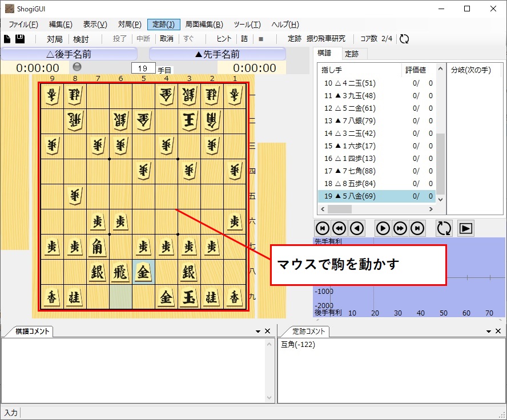Click the 検討 toolbar button
This screenshot has height=420, width=507.
pos(81,39)
